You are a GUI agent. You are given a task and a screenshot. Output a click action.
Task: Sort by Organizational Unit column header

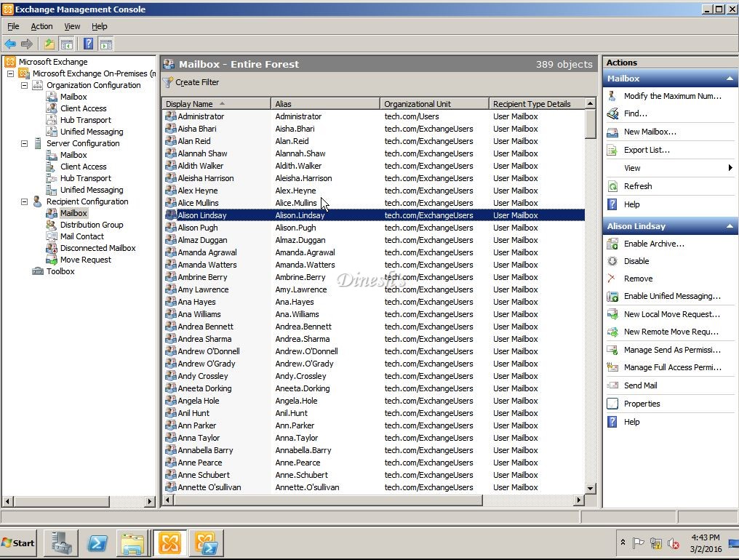434,104
